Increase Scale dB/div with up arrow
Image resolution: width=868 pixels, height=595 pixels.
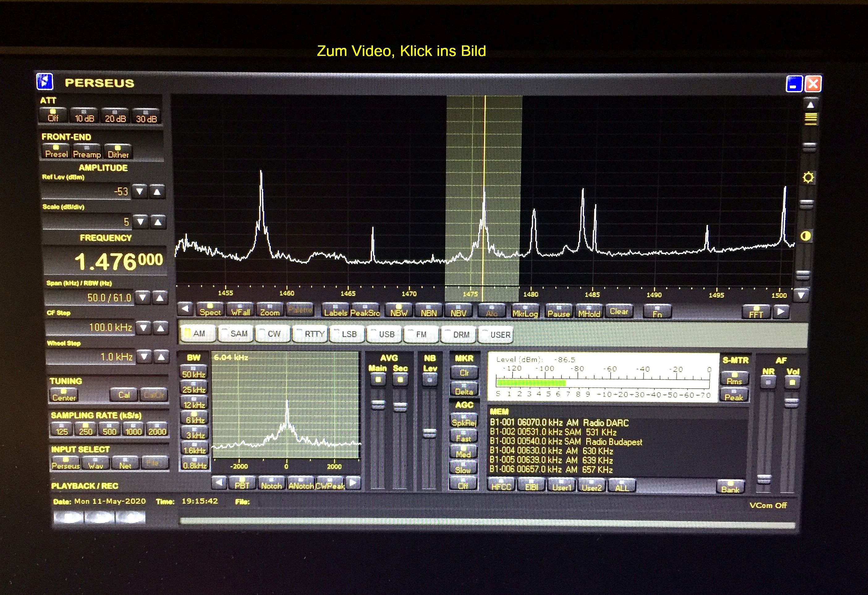[158, 222]
